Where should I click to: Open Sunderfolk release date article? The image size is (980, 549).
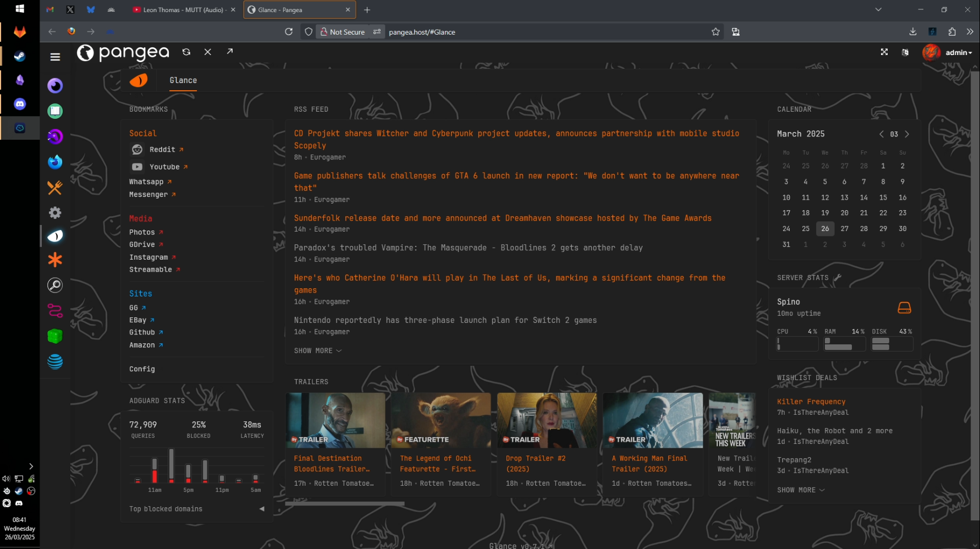(503, 218)
